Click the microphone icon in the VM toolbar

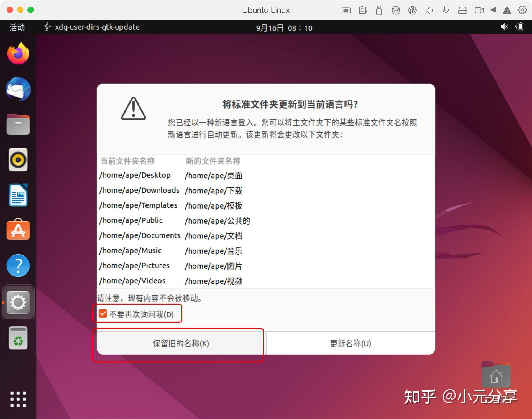pyautogui.click(x=446, y=10)
